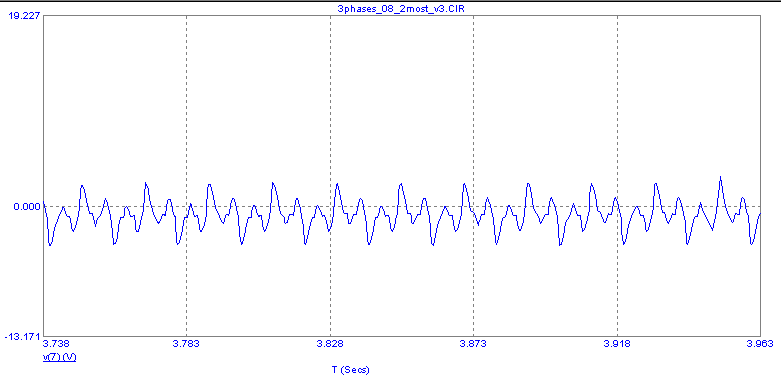The width and height of the screenshot is (781, 380).
Task: Click the 0.000 Y-axis label
Action: tap(27, 206)
